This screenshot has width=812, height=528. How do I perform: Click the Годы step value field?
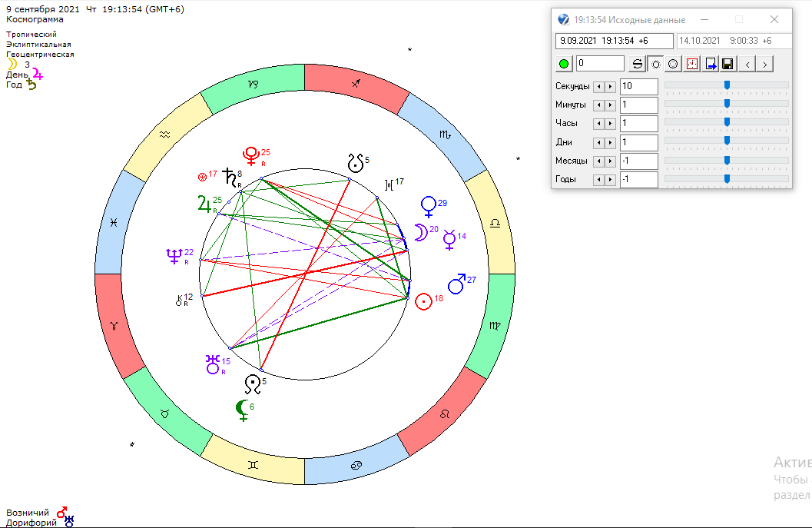click(x=638, y=180)
